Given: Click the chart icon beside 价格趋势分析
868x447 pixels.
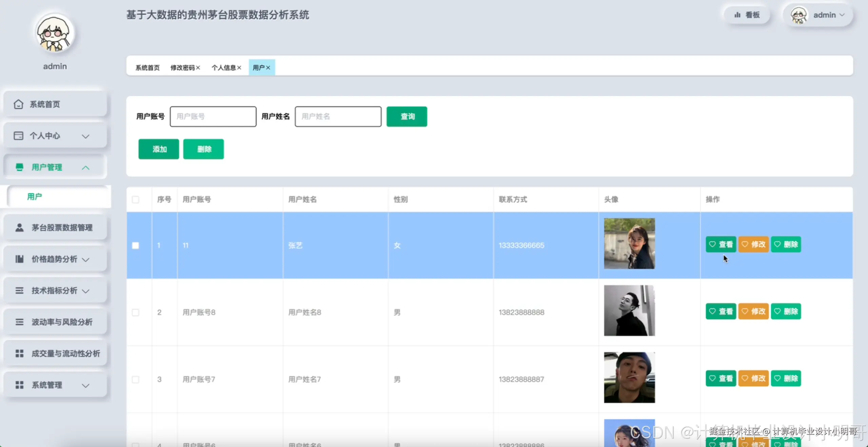Looking at the screenshot, I should (20, 259).
